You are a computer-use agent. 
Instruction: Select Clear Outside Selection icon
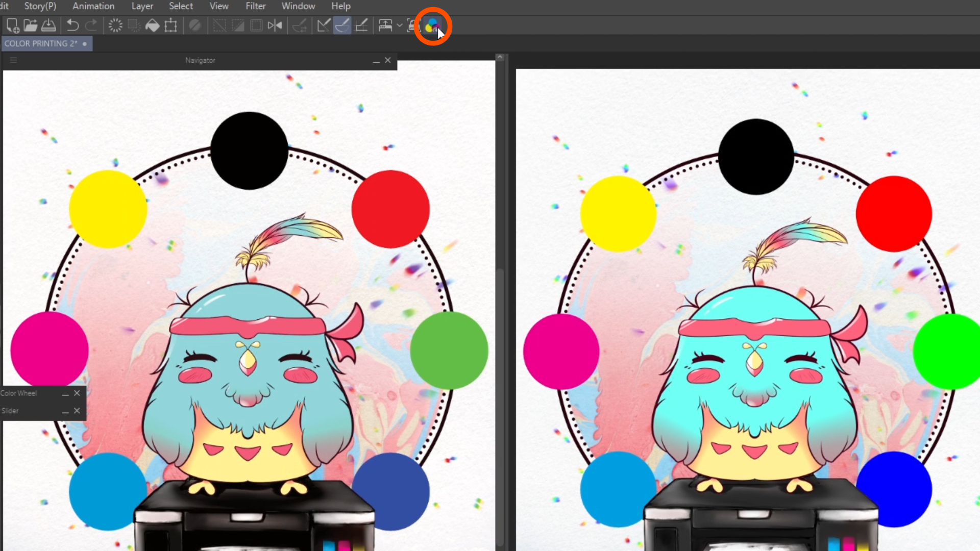click(134, 26)
